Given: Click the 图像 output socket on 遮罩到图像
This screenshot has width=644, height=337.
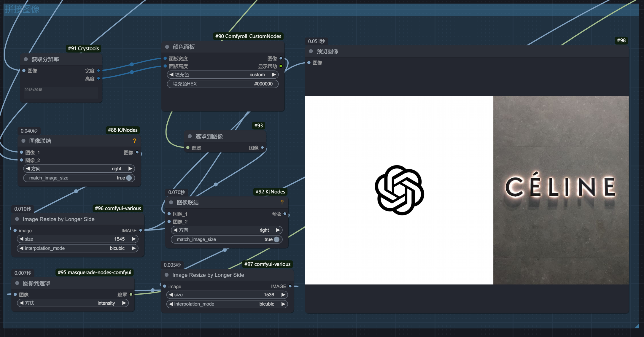Looking at the screenshot, I should tap(263, 148).
